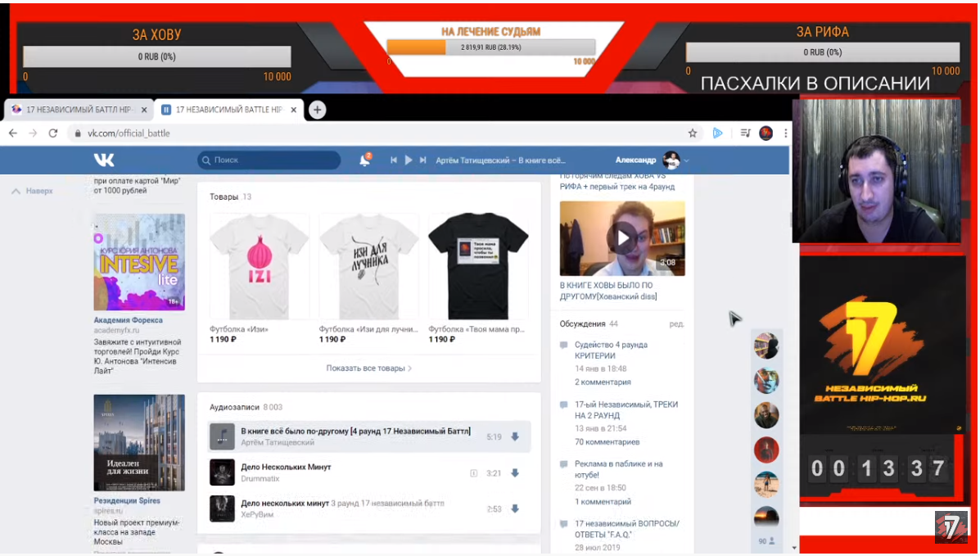Expand the Александр profile menu
This screenshot has height=556, width=980.
[x=687, y=160]
